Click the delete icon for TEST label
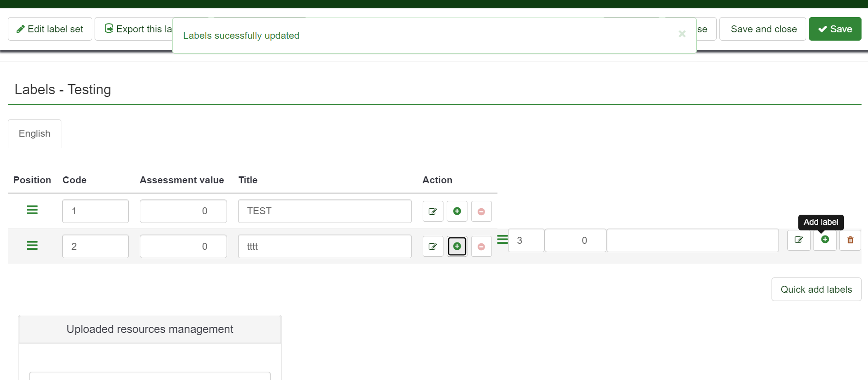This screenshot has width=868, height=380. [481, 211]
